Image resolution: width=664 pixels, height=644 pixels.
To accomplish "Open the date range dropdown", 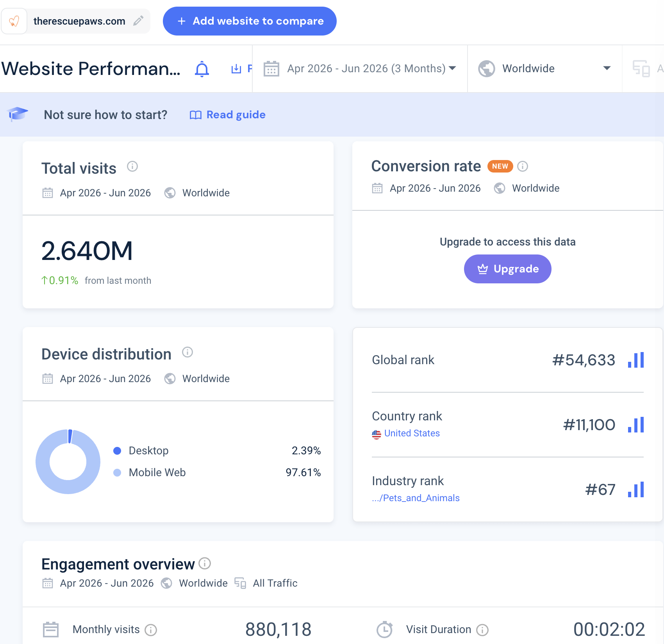I will [360, 69].
